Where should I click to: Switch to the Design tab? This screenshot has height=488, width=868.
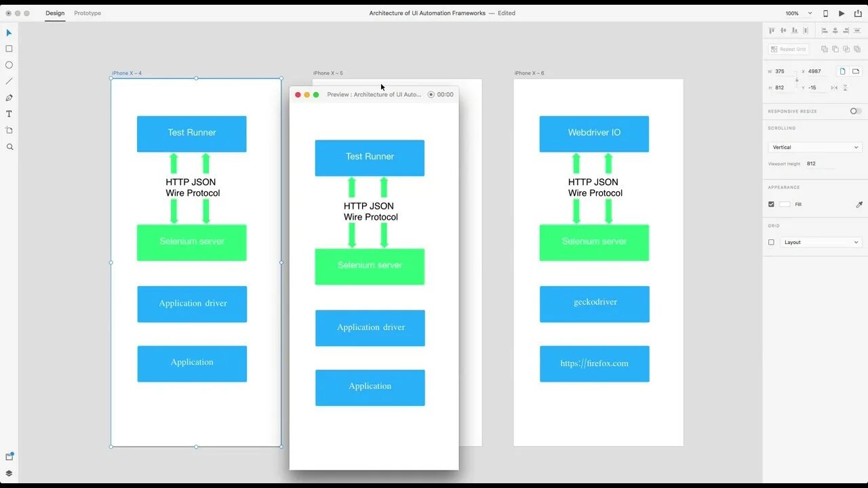[x=55, y=13]
